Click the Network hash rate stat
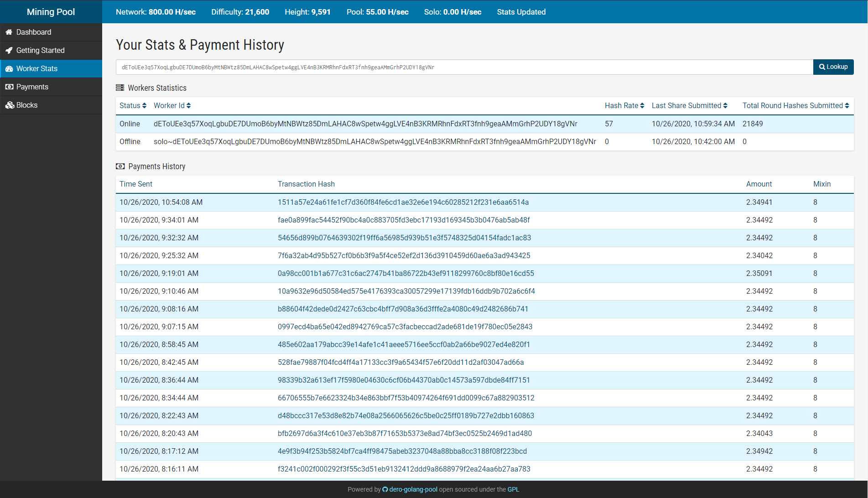This screenshot has width=868, height=498. pos(156,12)
